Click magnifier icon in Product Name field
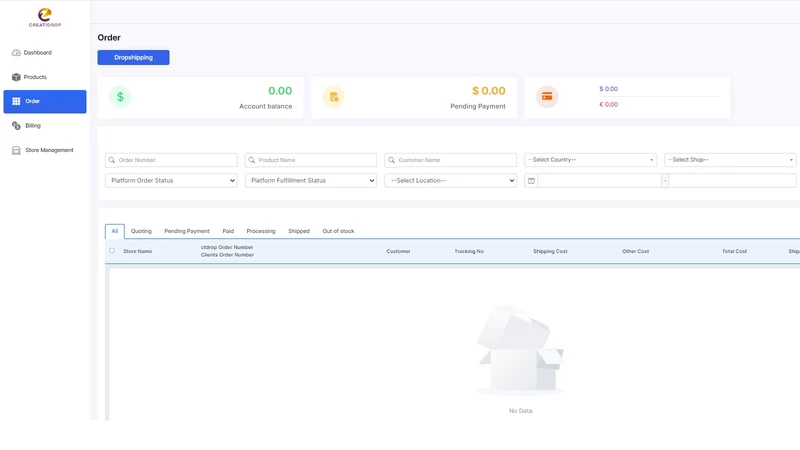Image resolution: width=800 pixels, height=450 pixels. pyautogui.click(x=252, y=160)
